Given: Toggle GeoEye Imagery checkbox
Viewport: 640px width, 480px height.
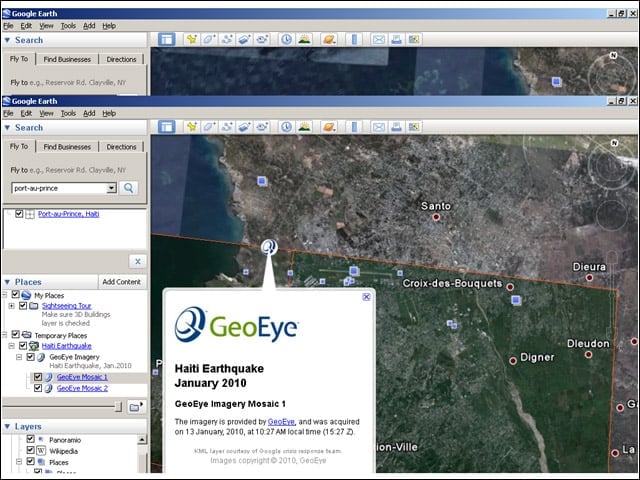Looking at the screenshot, I should point(31,357).
